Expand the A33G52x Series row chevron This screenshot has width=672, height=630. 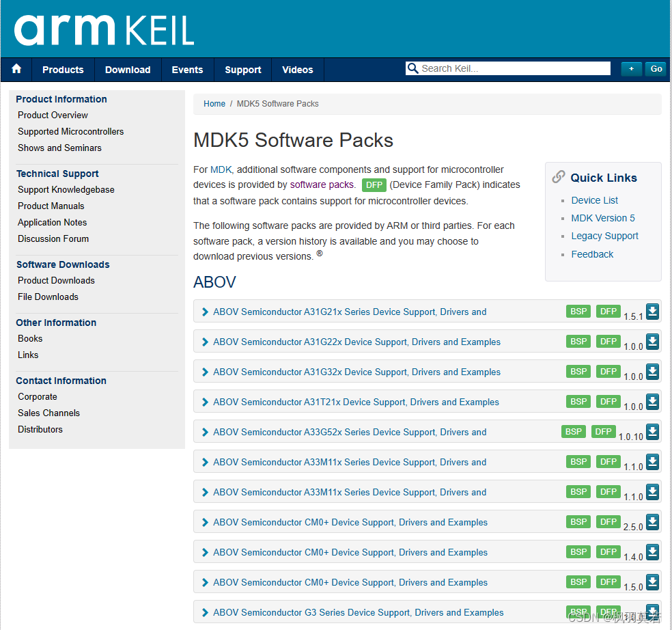(x=205, y=432)
